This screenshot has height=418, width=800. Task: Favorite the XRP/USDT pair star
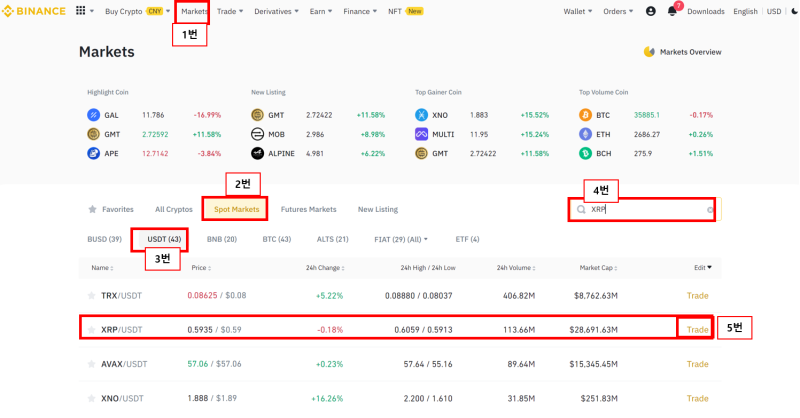pos(91,330)
